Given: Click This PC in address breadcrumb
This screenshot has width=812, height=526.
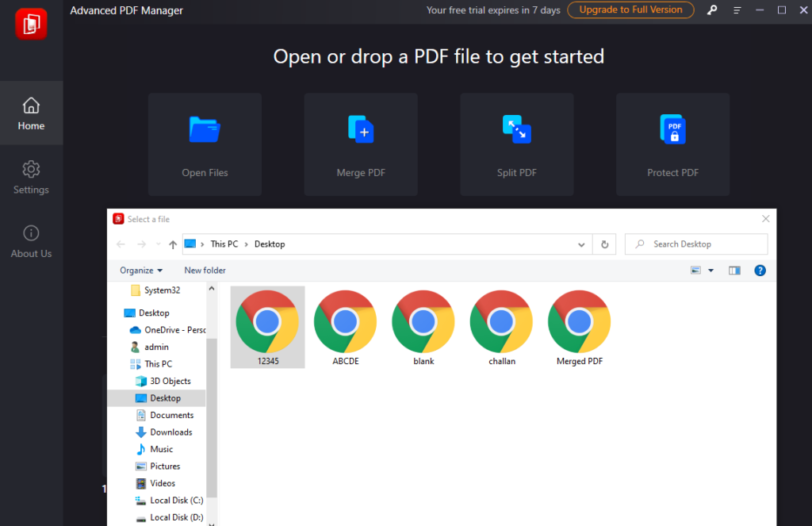Looking at the screenshot, I should [x=224, y=244].
